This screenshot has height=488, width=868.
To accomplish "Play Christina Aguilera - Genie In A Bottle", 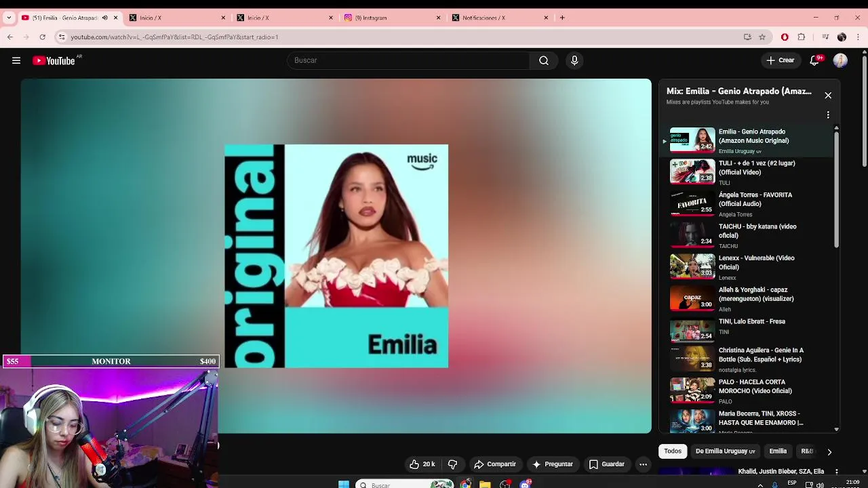I will [747, 360].
